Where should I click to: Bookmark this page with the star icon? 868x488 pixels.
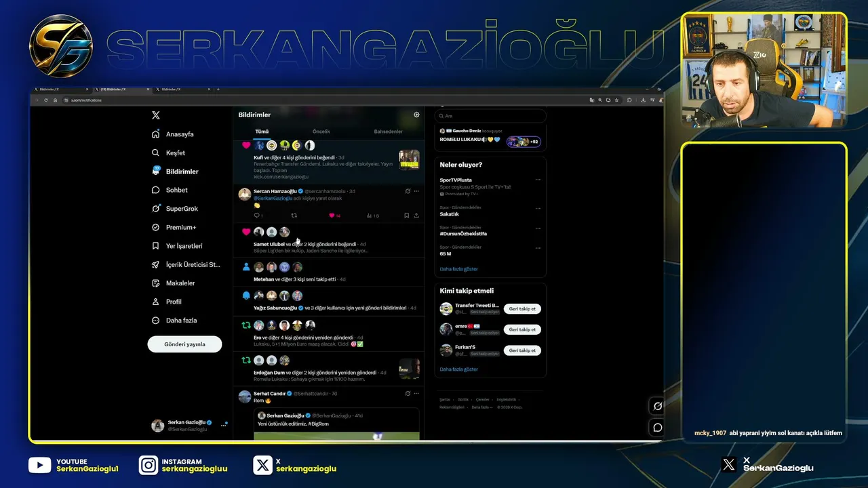pyautogui.click(x=616, y=100)
